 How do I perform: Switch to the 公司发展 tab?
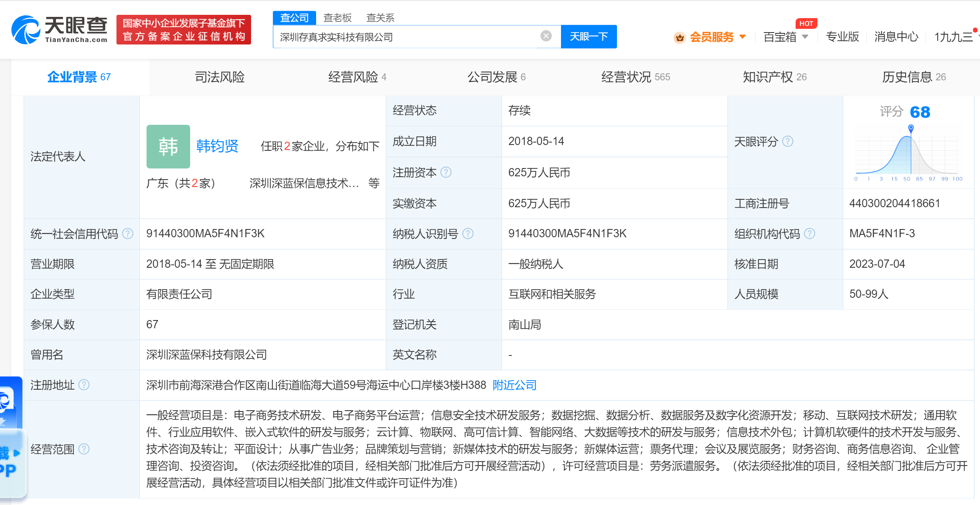coord(496,77)
